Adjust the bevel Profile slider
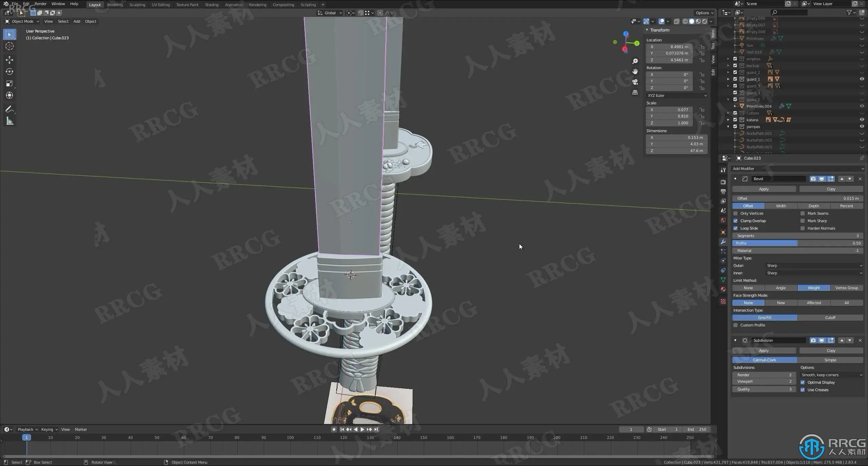Viewport: 868px width, 466px height. click(797, 243)
